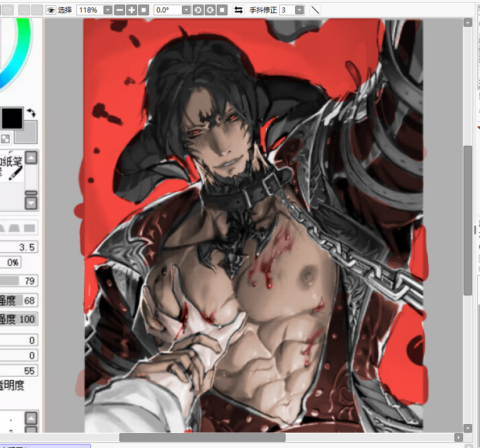This screenshot has height=448, width=480.
Task: Click the stabilizer value field showing 3
Action: [287, 10]
